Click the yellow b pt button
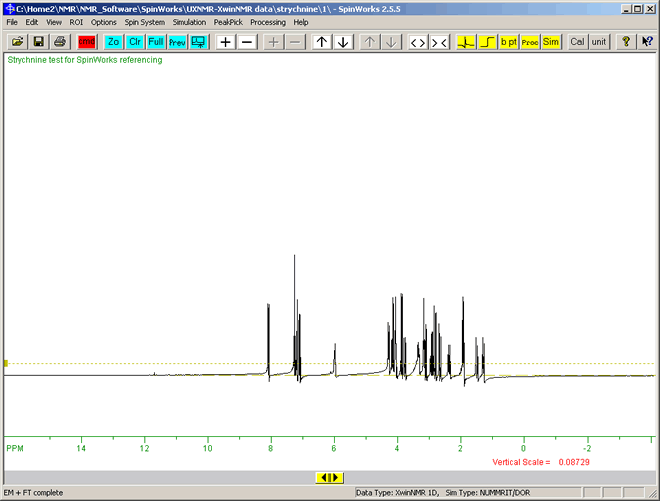The image size is (660, 501). click(508, 42)
